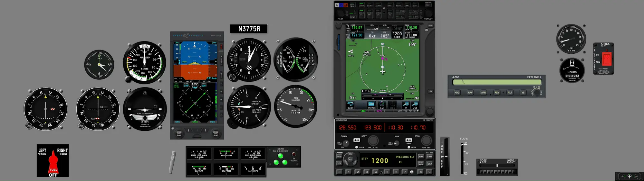
Task: Click the VS knob on the S-TEC autopilot
Action: [536, 92]
